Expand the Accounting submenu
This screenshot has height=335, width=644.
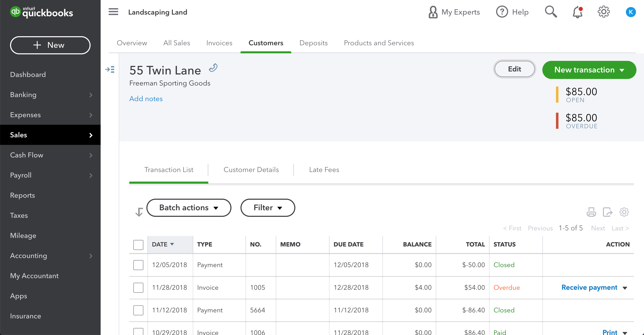[91, 256]
